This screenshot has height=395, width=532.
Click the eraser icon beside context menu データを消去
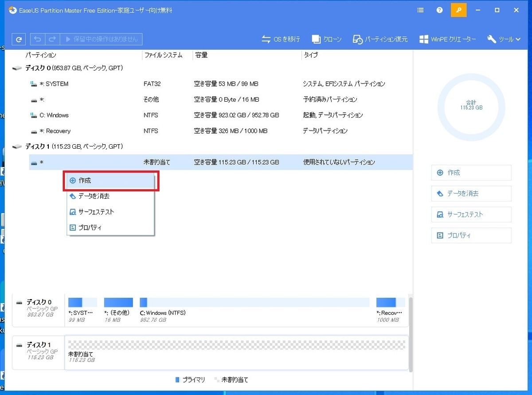73,196
